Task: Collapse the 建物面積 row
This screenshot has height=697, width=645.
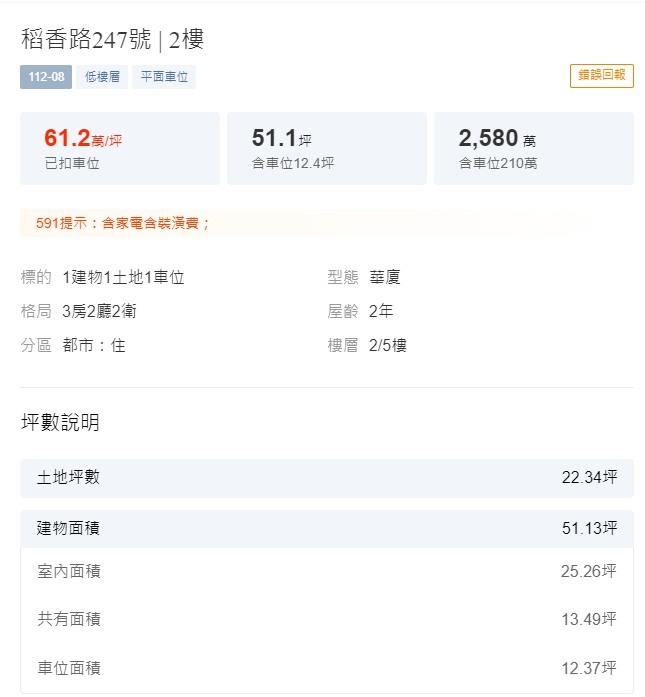Action: coord(327,529)
